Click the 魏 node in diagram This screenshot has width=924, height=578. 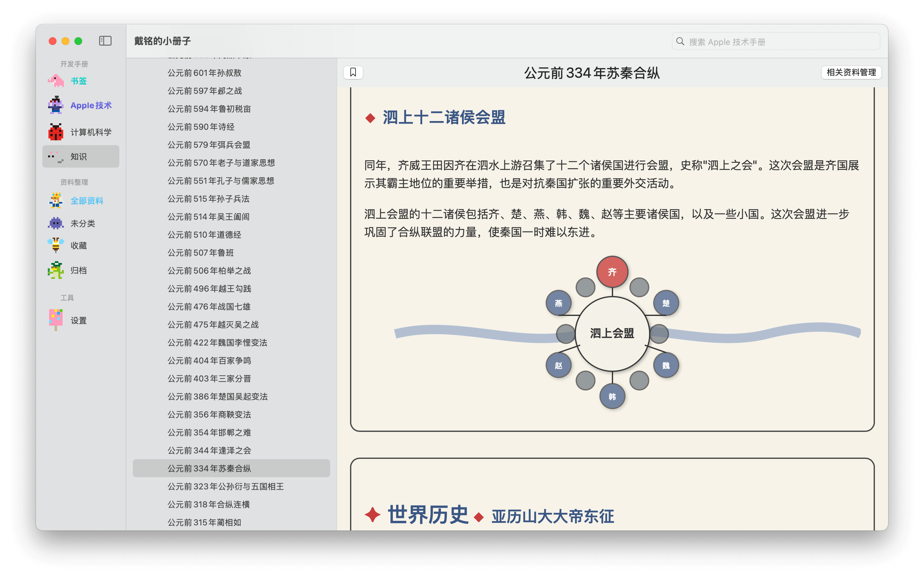coord(666,365)
